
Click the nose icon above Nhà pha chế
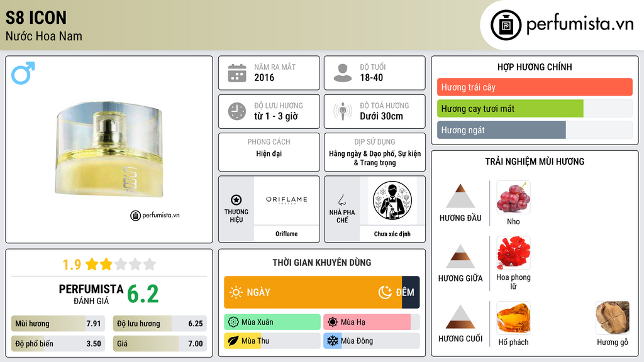tap(341, 200)
